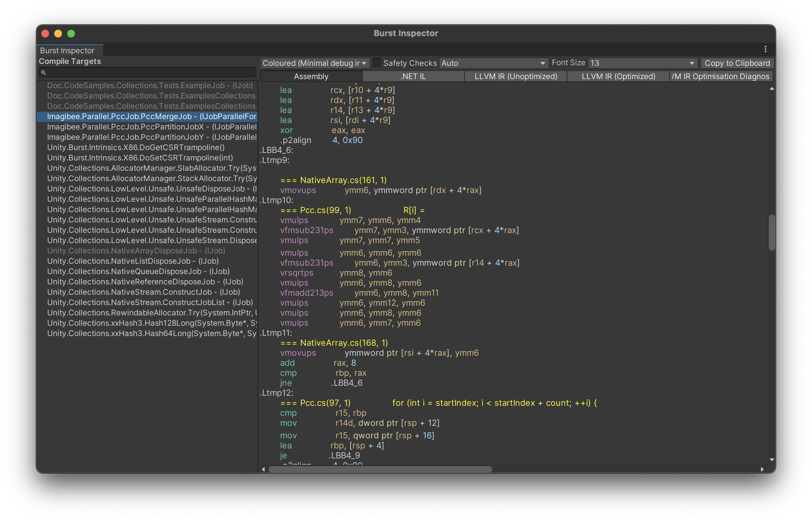Switch to the Assembly tab
Image resolution: width=812 pixels, height=521 pixels.
311,77
